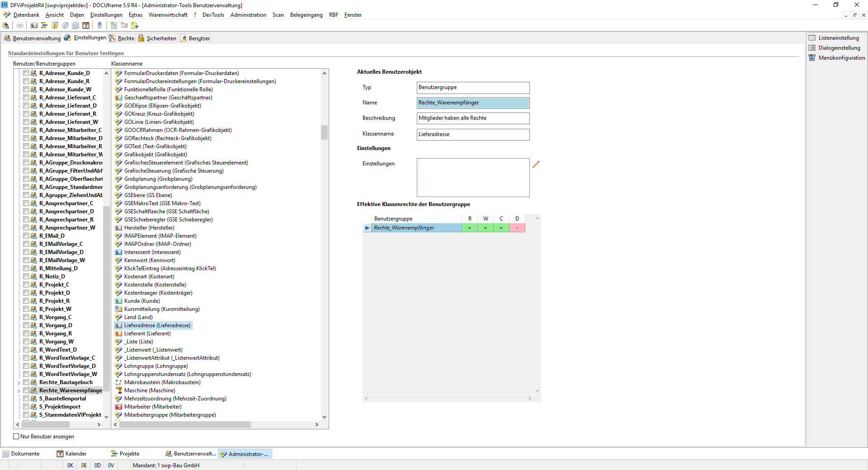Click the Geschaeftspartner class icon

[x=118, y=98]
